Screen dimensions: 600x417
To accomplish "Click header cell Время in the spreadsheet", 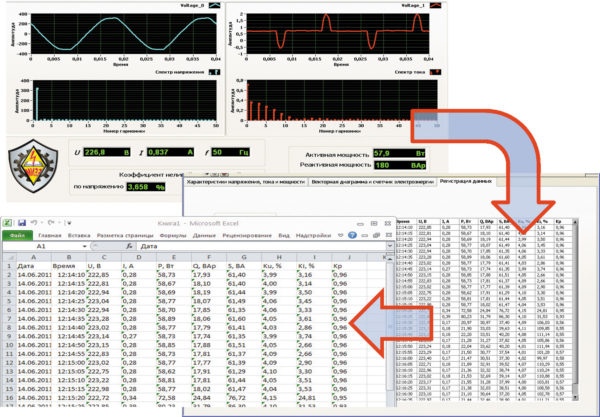I will coord(68,266).
